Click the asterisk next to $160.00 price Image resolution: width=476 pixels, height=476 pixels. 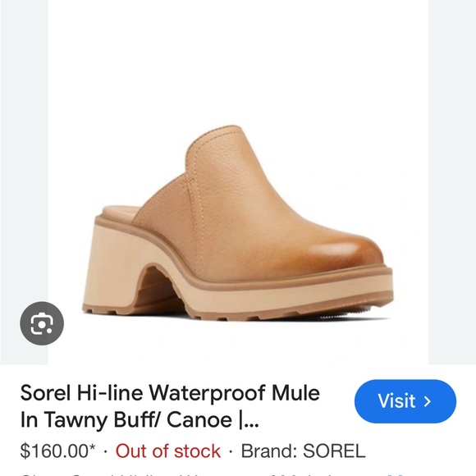(x=92, y=447)
